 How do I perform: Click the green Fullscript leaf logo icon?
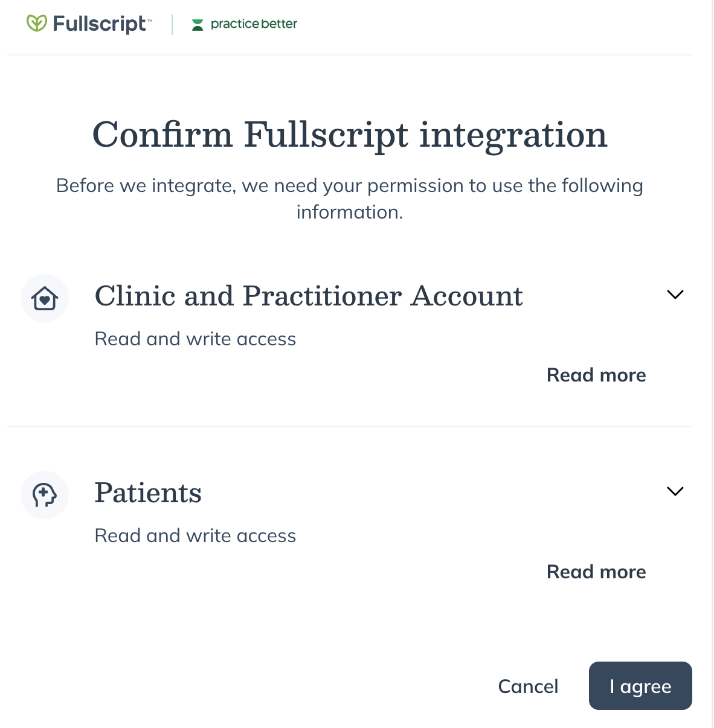36,24
